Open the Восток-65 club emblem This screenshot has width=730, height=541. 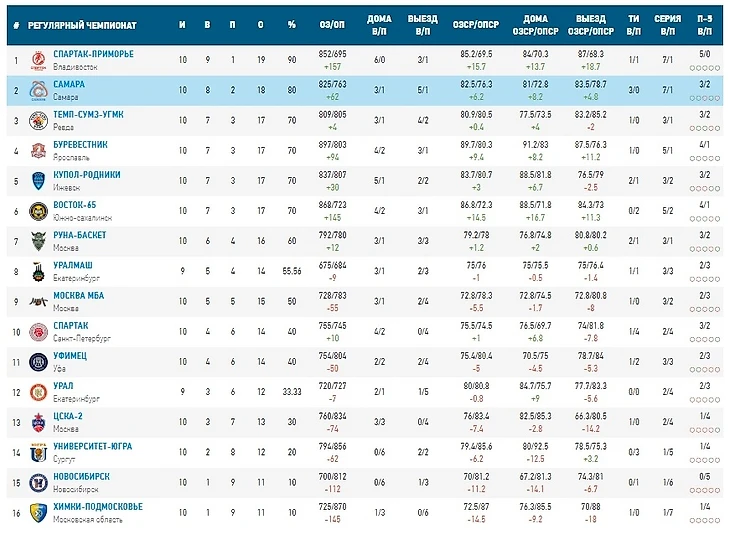click(38, 211)
